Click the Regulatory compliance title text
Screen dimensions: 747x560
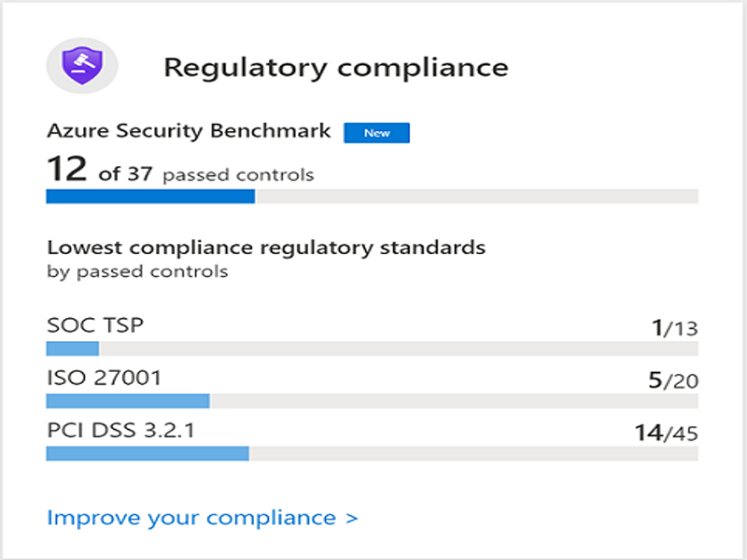click(336, 66)
